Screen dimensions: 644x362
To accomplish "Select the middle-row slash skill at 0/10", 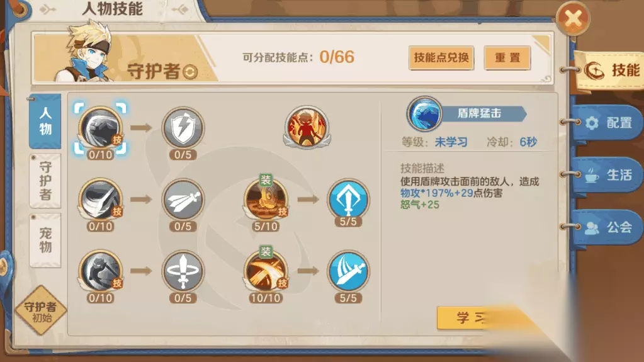I will 101,200.
